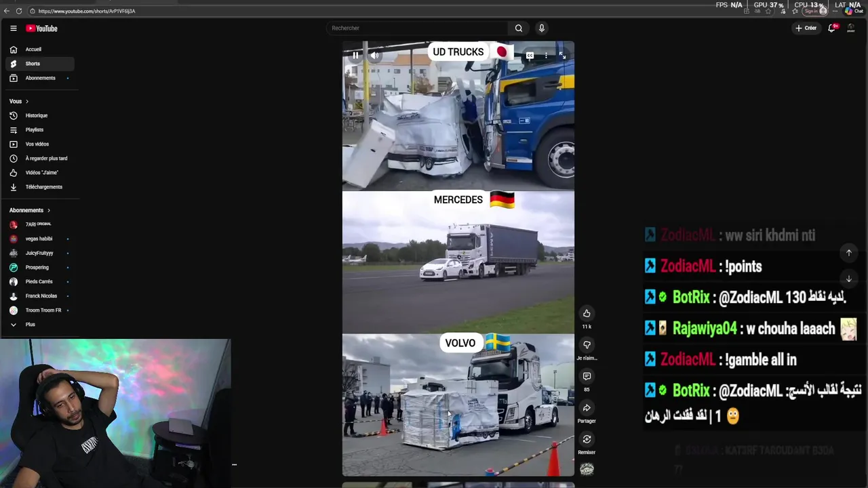The width and height of the screenshot is (868, 488).
Task: Enter fullscreen for the Short
Action: (562, 56)
